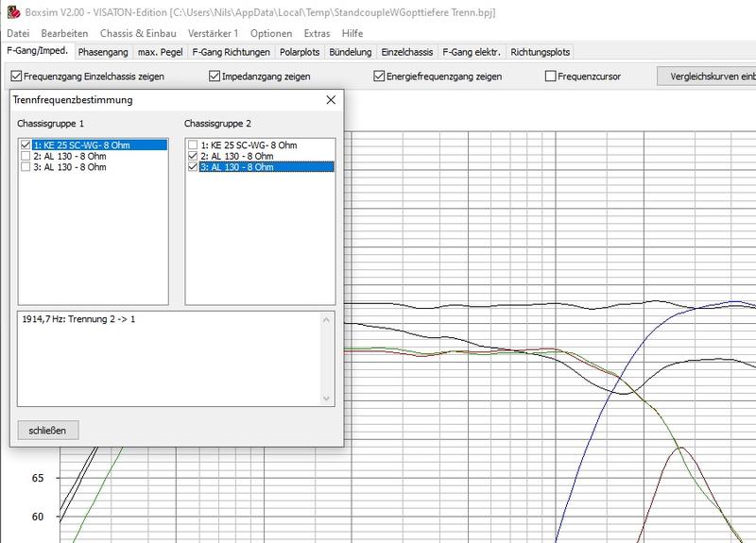
Task: Switch to the Polarplots tab
Action: point(300,52)
